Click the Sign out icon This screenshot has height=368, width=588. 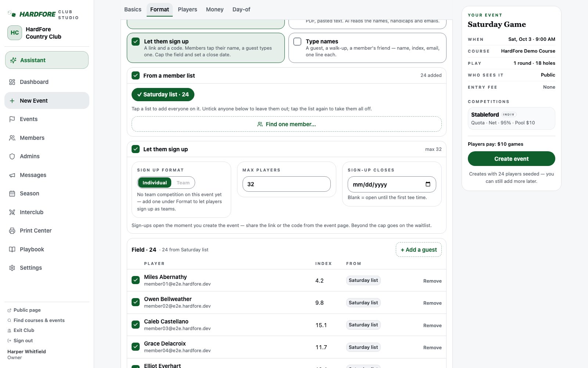10,341
